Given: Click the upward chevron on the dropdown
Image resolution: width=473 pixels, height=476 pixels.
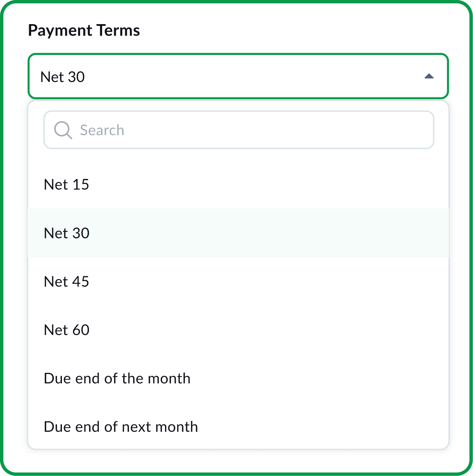Looking at the screenshot, I should (429, 76).
